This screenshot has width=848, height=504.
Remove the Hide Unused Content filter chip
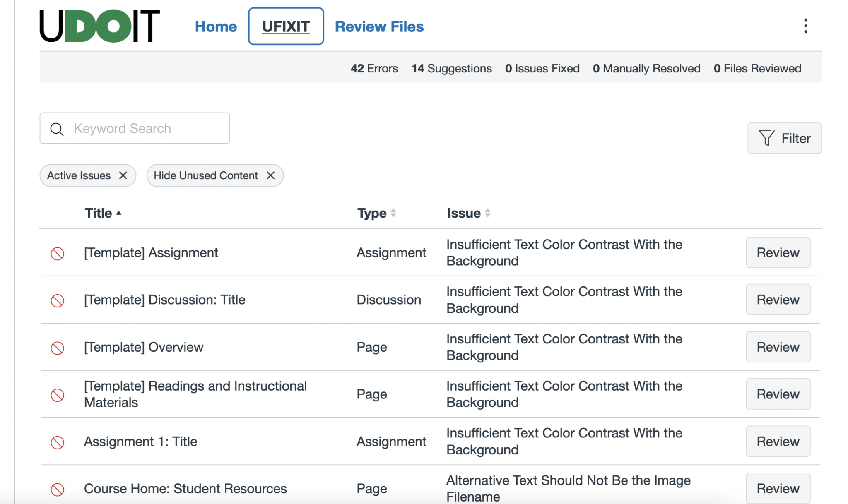pyautogui.click(x=271, y=175)
